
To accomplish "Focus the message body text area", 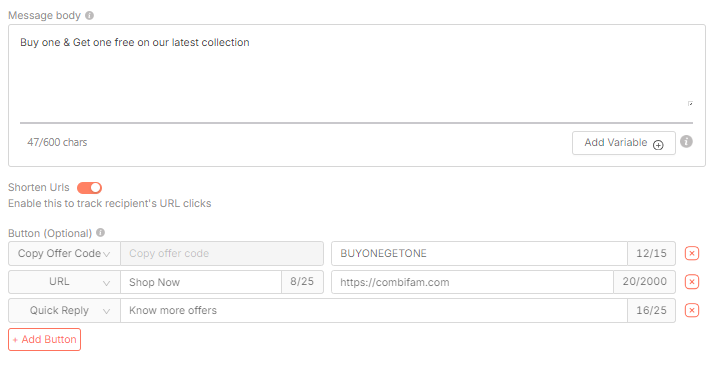I will [x=356, y=71].
